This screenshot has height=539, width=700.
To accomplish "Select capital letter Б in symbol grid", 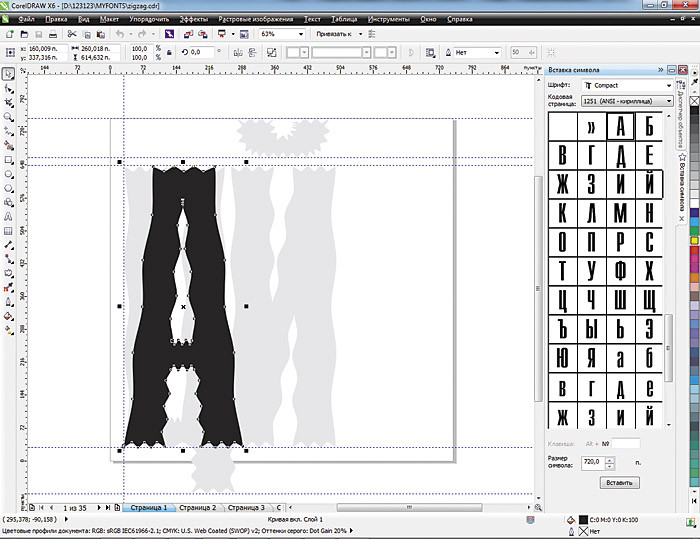I will pos(649,127).
